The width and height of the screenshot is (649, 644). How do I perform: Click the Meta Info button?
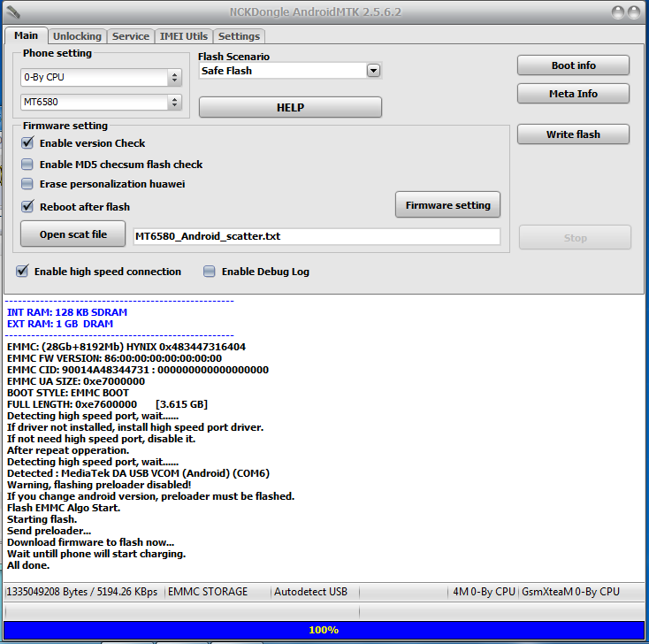(573, 94)
